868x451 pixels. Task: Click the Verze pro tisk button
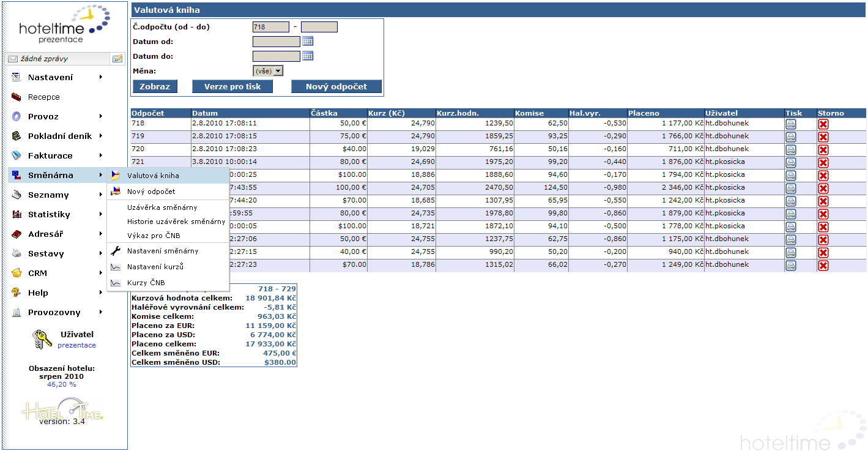click(232, 86)
